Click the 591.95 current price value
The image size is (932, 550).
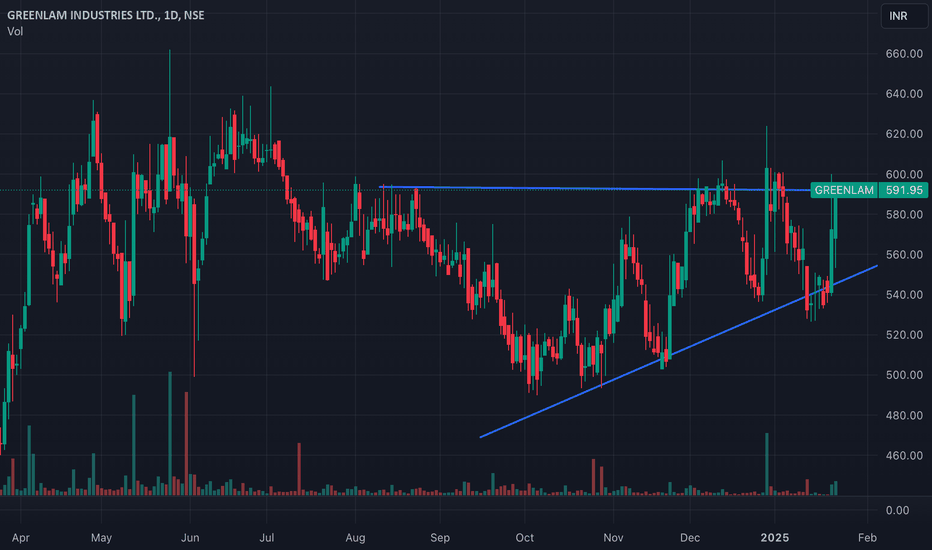[x=903, y=190]
